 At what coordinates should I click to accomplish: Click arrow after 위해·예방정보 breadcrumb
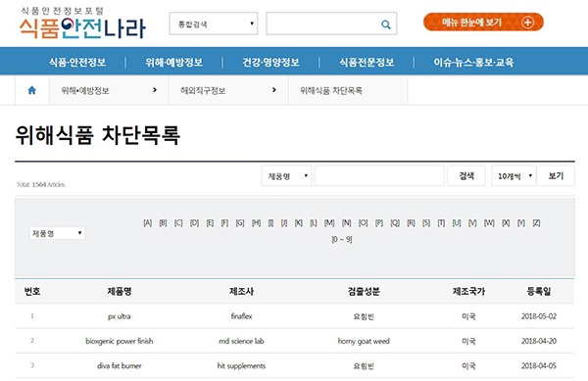pyautogui.click(x=155, y=90)
